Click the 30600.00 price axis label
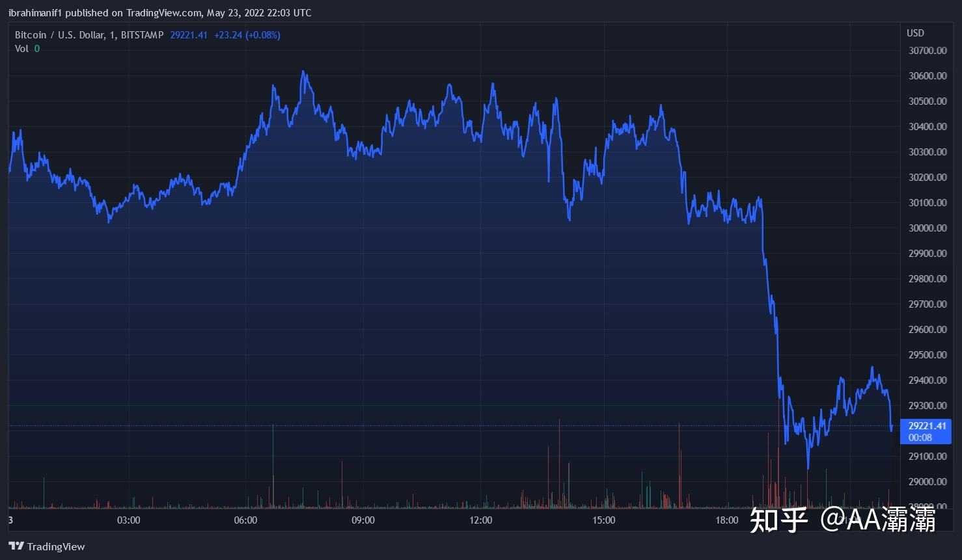This screenshot has height=560, width=962. [928, 76]
